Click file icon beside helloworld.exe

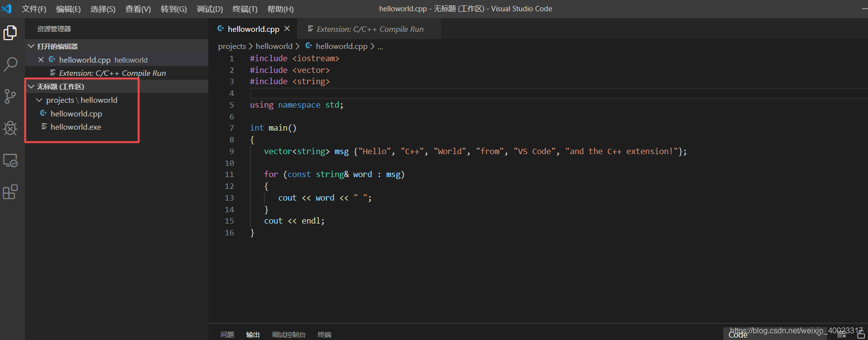(x=44, y=127)
